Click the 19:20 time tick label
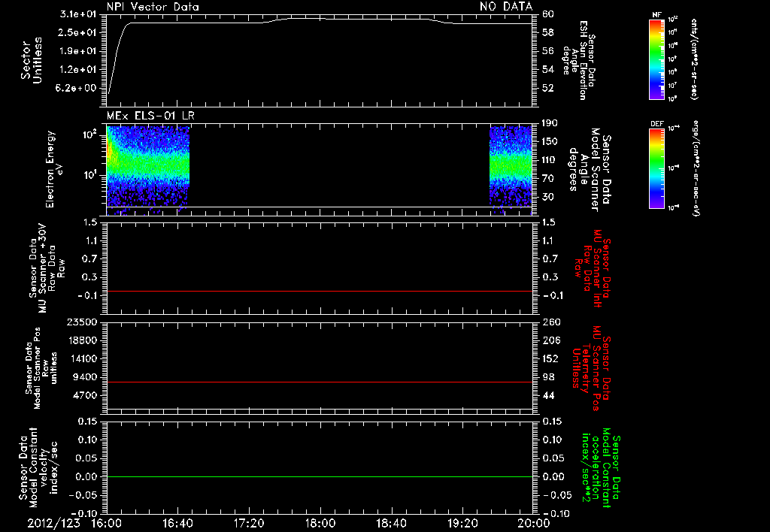The height and width of the screenshot is (532, 770). (462, 523)
